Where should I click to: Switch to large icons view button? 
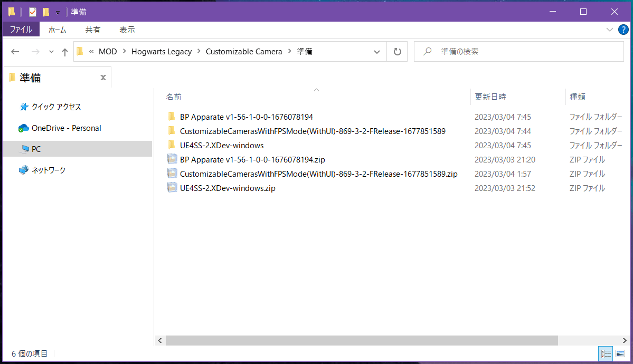pos(620,354)
